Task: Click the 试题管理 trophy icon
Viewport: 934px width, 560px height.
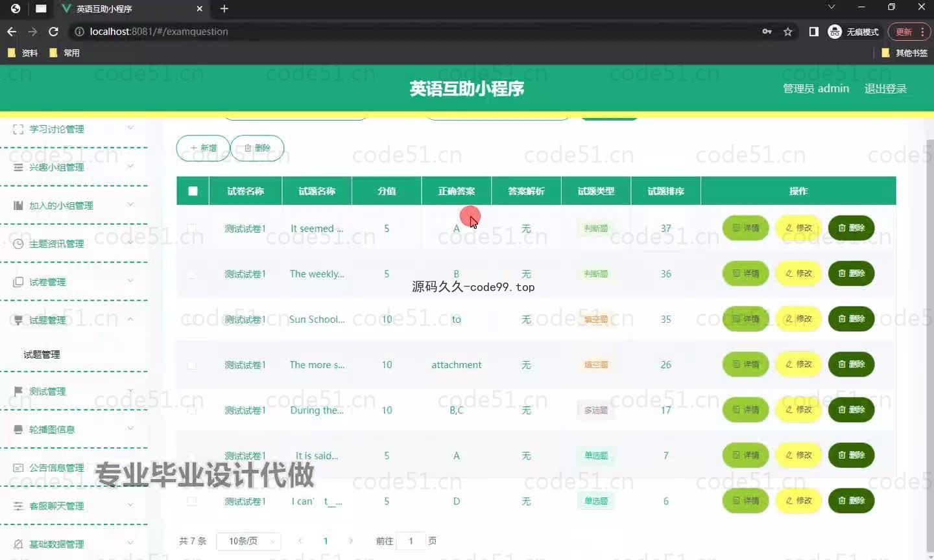Action: (x=18, y=320)
